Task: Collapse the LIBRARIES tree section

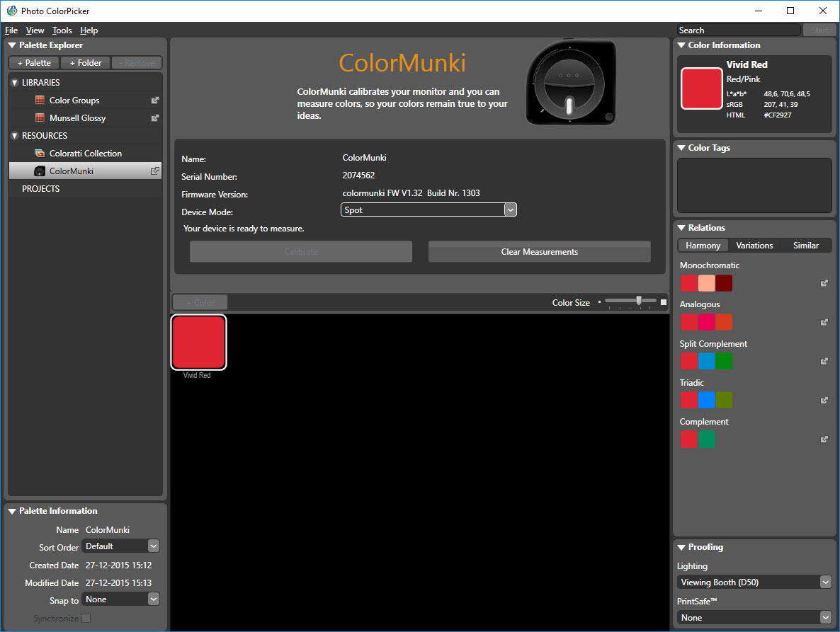Action: pyautogui.click(x=15, y=83)
